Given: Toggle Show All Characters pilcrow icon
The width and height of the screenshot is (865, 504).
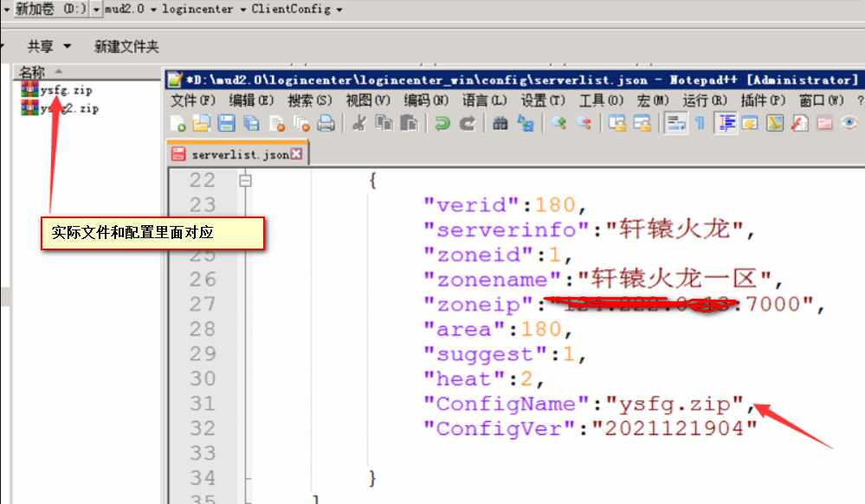Looking at the screenshot, I should (700, 124).
